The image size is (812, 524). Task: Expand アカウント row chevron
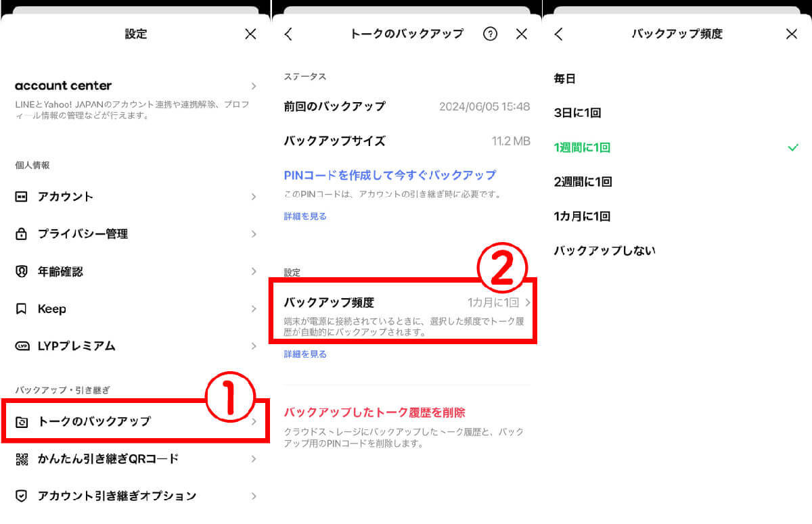pos(254,197)
